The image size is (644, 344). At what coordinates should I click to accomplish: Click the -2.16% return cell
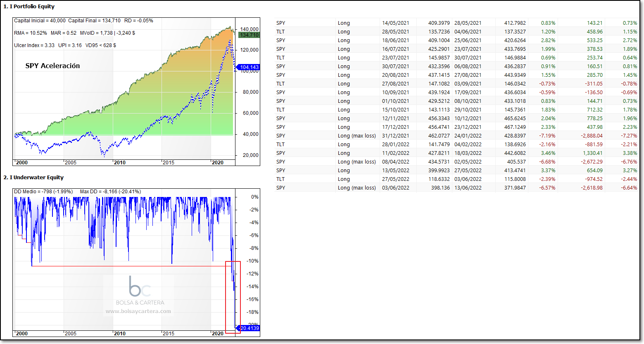[x=547, y=145]
